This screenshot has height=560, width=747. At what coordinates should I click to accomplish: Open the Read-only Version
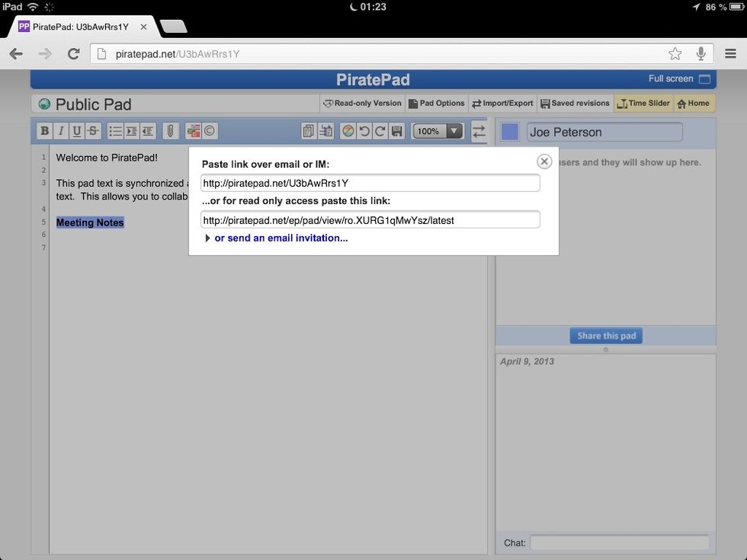click(362, 104)
